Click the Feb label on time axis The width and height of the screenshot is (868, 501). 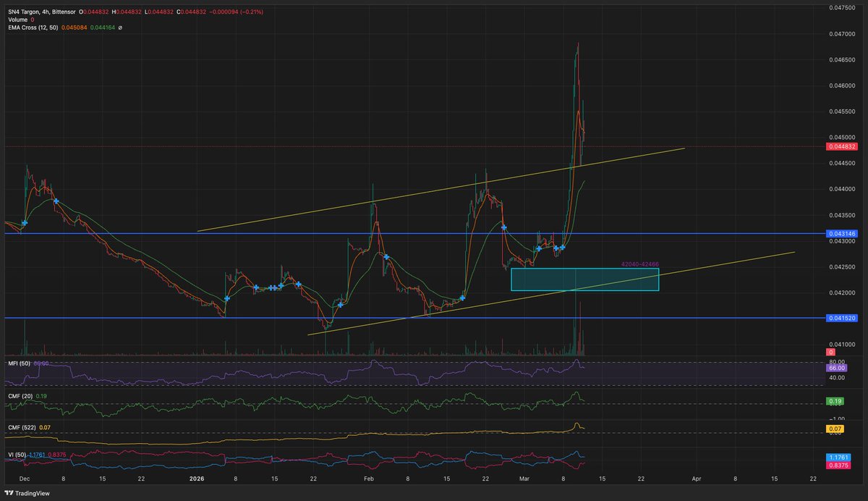tap(369, 479)
